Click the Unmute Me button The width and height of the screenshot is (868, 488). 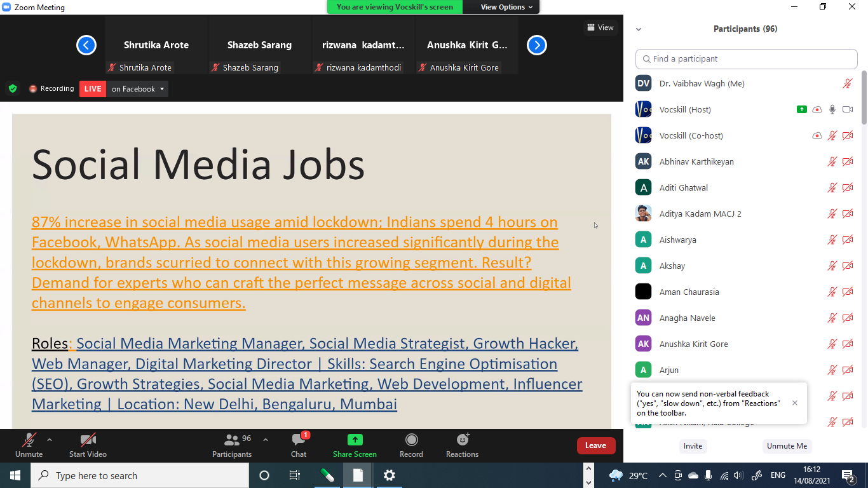[787, 446]
